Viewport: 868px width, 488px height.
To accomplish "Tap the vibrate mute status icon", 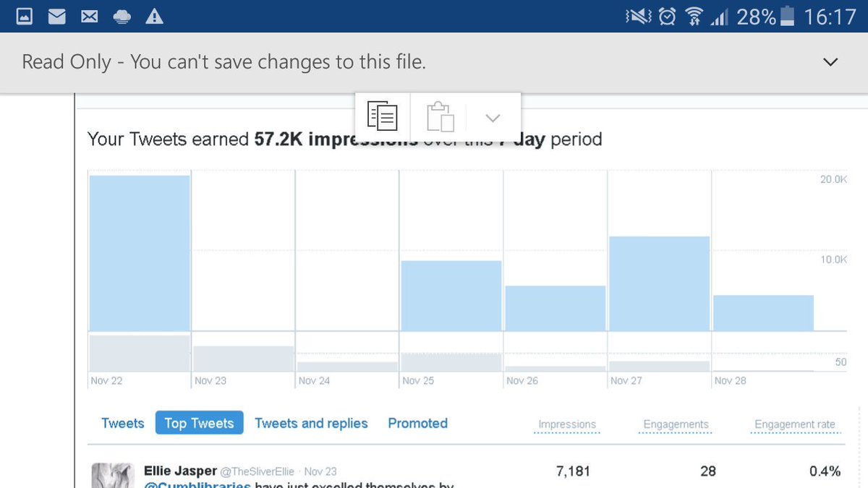I will coord(639,17).
